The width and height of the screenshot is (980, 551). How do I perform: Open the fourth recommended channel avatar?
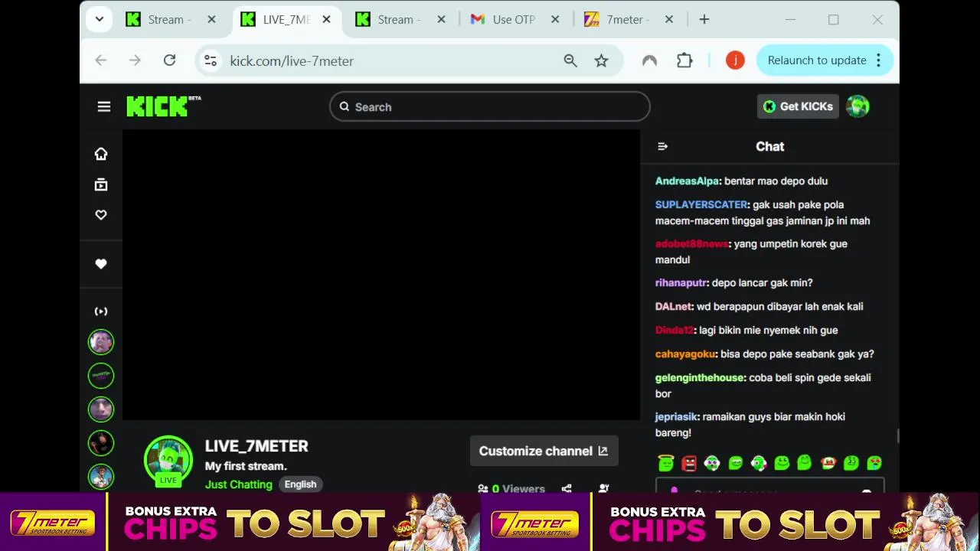coord(101,443)
